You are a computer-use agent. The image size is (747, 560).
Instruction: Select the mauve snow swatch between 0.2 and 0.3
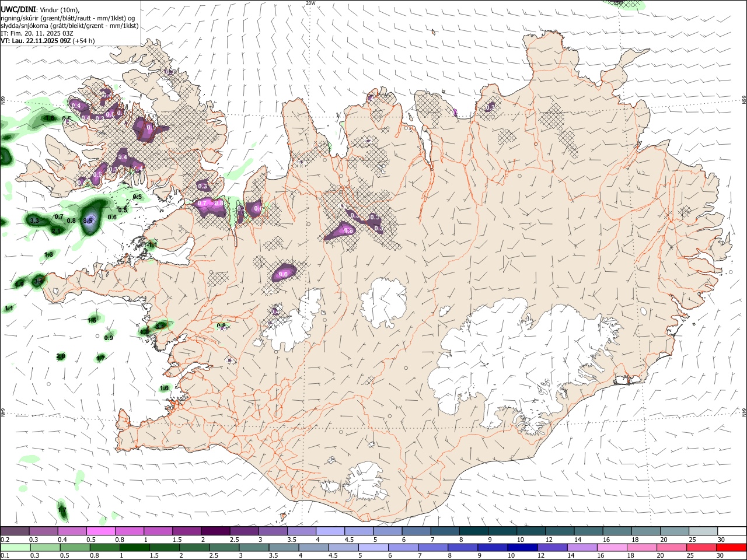click(x=15, y=531)
